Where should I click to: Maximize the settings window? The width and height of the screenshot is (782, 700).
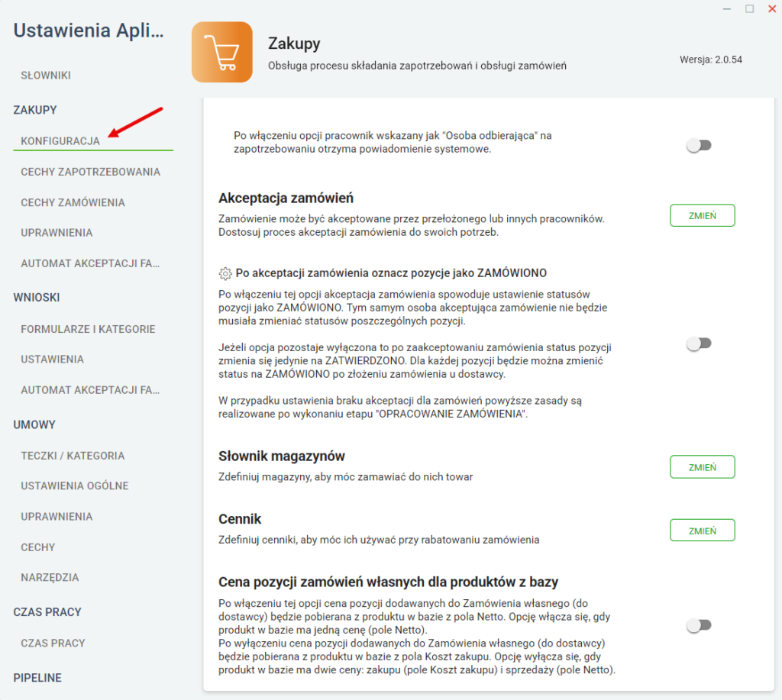tap(750, 9)
